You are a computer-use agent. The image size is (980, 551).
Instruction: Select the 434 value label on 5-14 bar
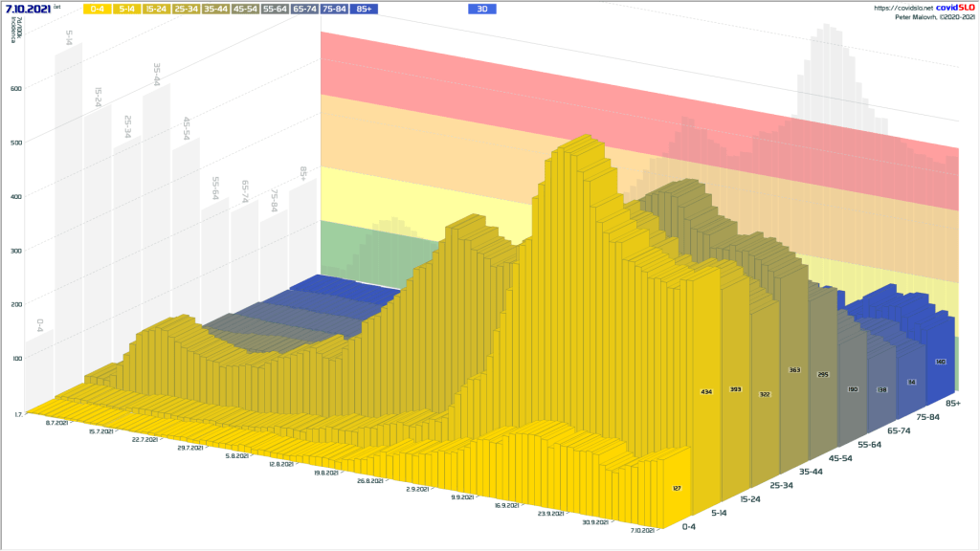(x=706, y=392)
